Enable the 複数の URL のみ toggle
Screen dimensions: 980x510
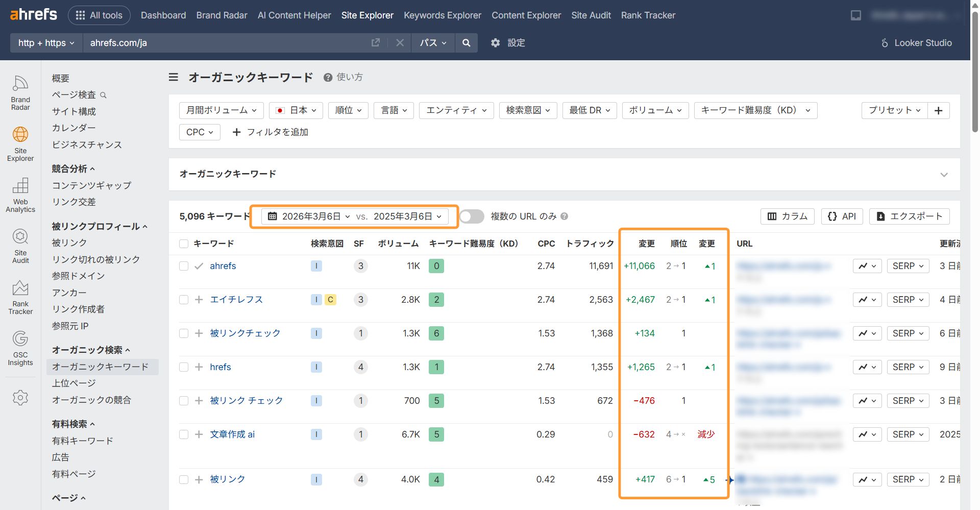point(471,216)
